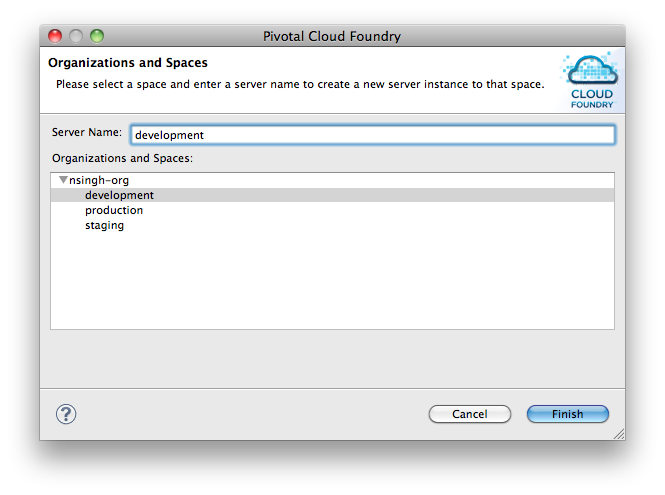
Task: Click the Organizations and Spaces list label
Action: (x=122, y=158)
